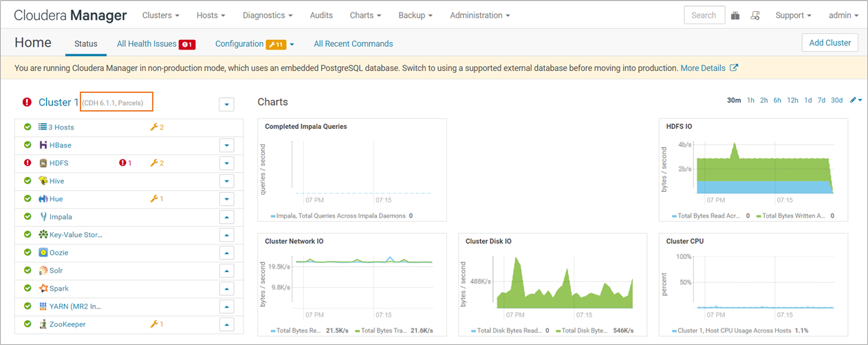
Task: Open the Hosts wrench configuration issues
Action: click(157, 127)
